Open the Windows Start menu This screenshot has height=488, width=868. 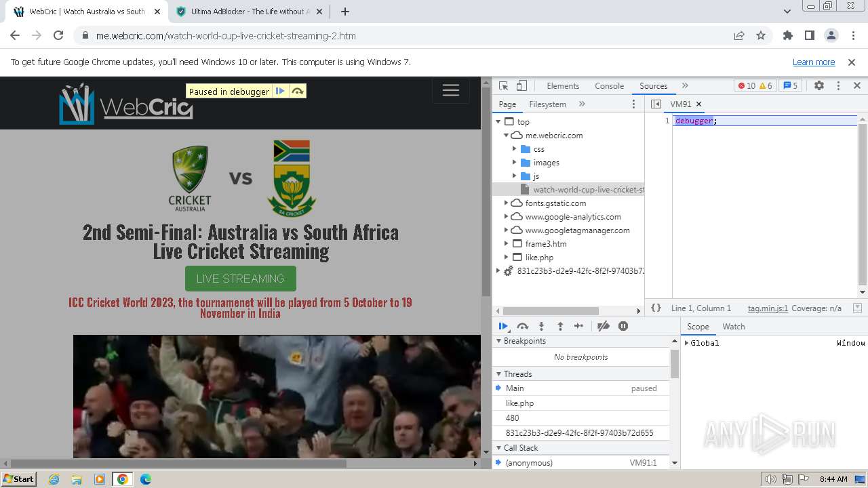tap(18, 479)
